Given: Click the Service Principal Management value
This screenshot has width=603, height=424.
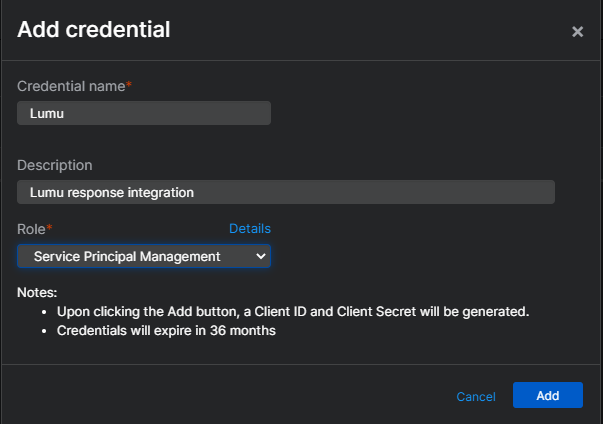Looking at the screenshot, I should tap(127, 257).
